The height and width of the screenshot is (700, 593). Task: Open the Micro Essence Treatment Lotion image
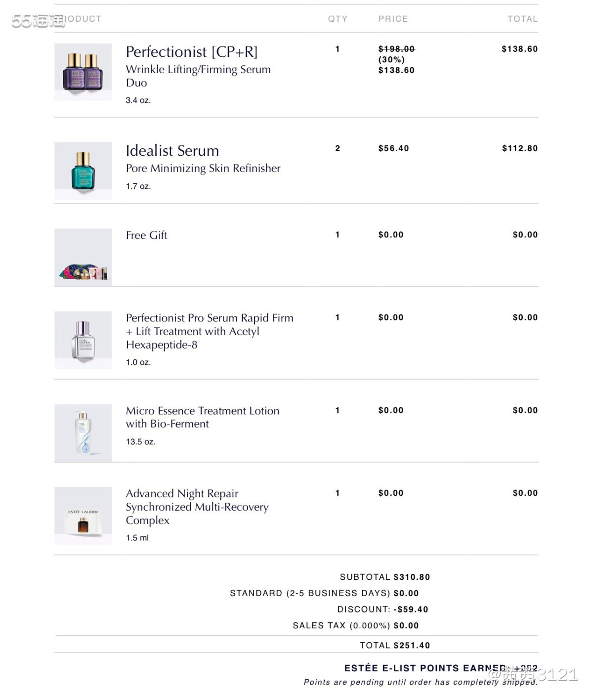(83, 433)
